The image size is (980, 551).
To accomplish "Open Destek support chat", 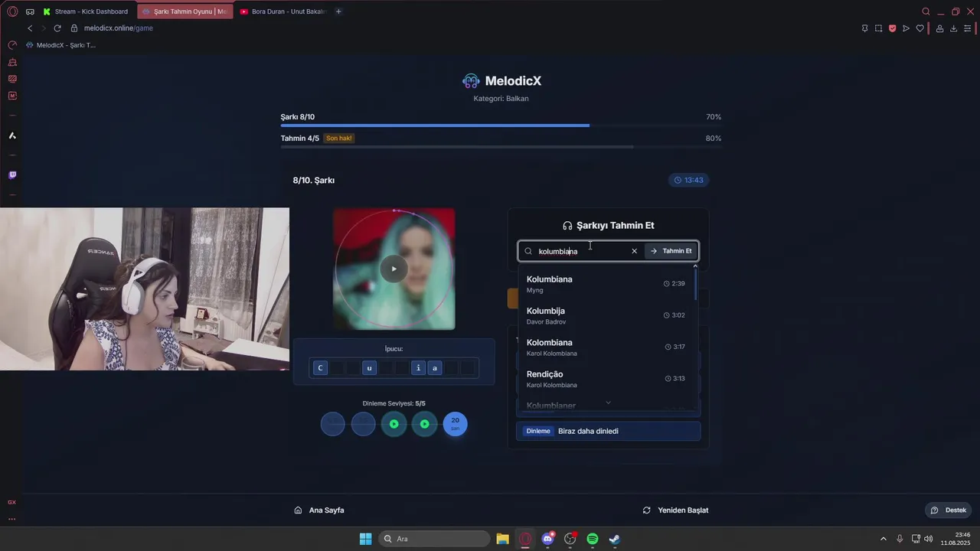I will tap(948, 510).
